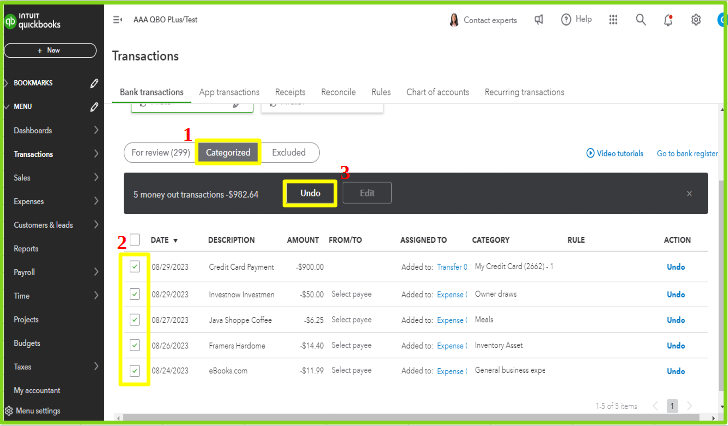
Task: Expand the Payroll menu chevron
Action: click(x=96, y=272)
